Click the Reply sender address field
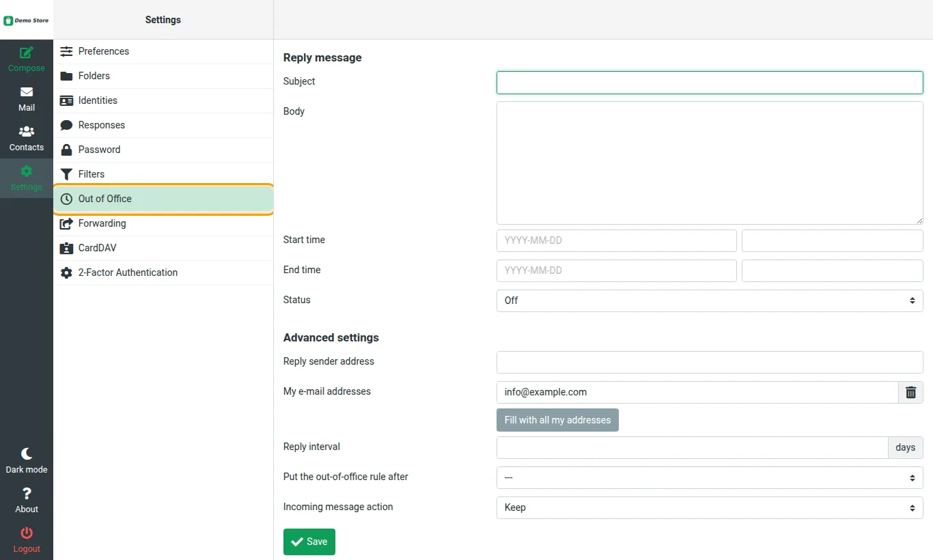933x560 pixels. point(710,362)
